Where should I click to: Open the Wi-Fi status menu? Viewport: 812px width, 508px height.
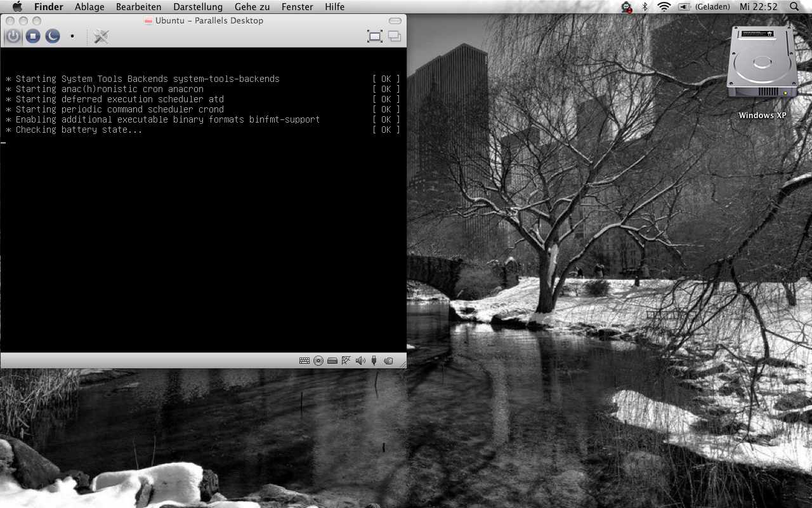[664, 7]
